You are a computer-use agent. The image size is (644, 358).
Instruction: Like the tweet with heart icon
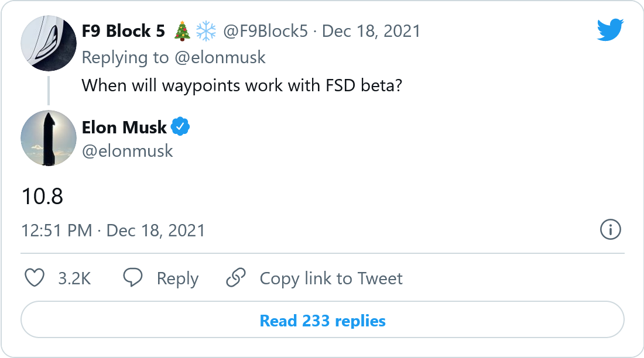point(35,278)
